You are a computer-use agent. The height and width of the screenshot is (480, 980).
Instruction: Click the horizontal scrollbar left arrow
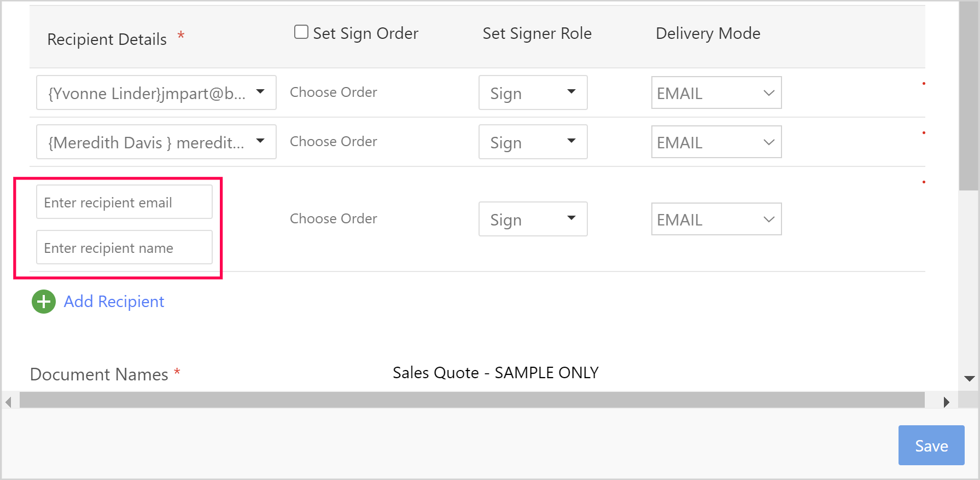click(8, 402)
